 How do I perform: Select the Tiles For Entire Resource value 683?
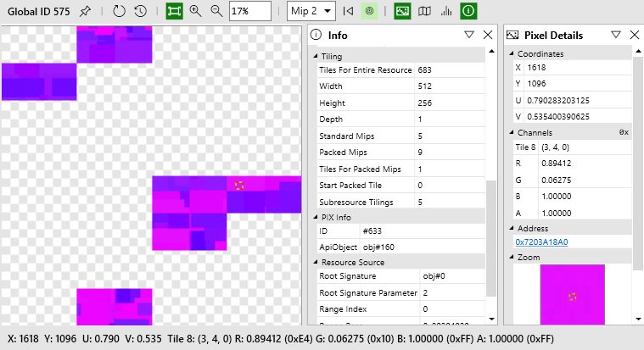(x=425, y=70)
